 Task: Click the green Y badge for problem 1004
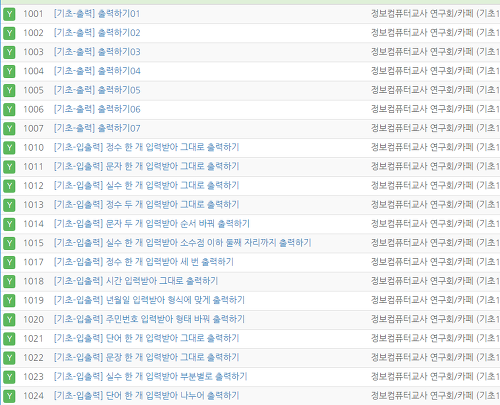(9, 71)
